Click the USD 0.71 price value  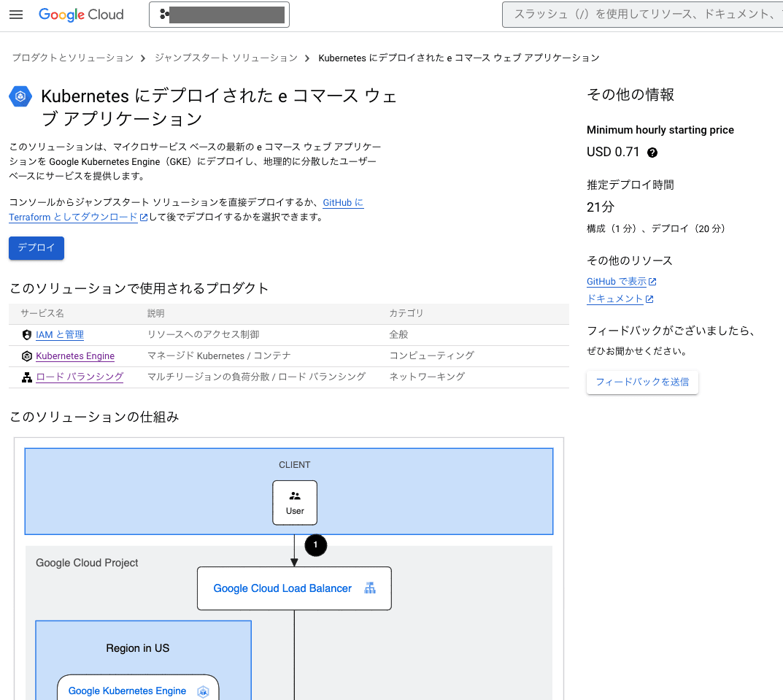(613, 152)
